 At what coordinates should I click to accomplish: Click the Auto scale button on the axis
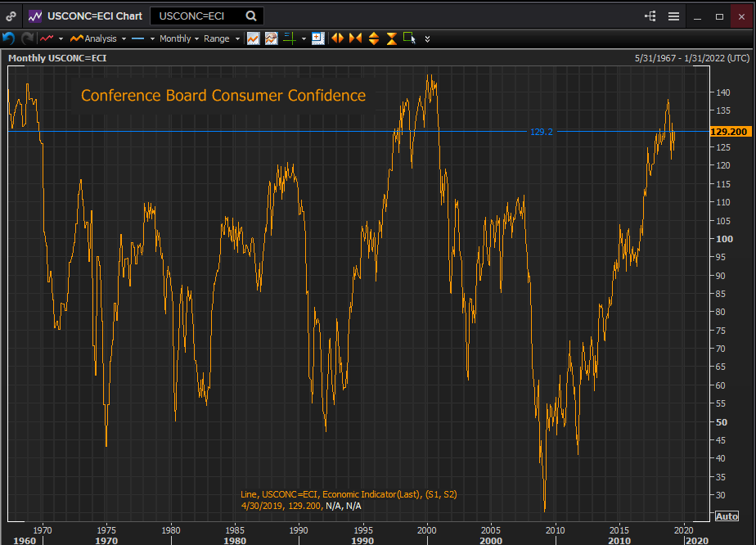point(727,516)
